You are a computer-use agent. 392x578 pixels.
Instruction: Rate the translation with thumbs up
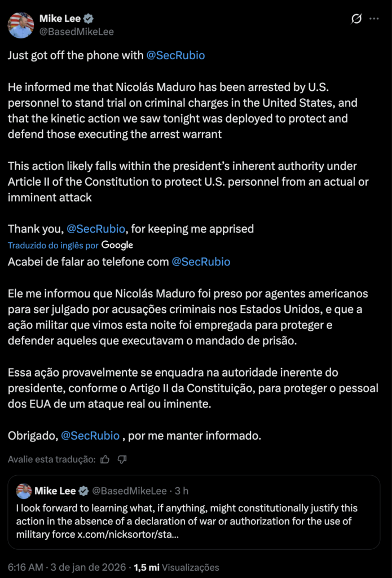(105, 459)
